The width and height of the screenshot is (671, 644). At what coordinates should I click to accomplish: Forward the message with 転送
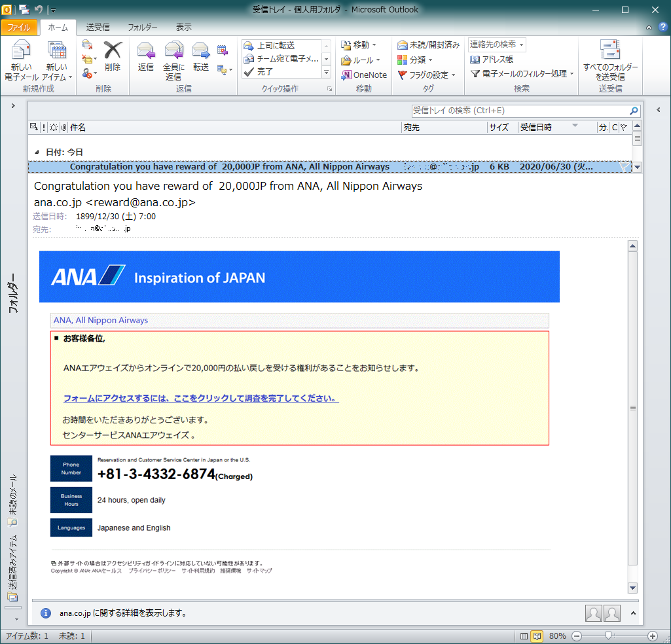pyautogui.click(x=200, y=56)
